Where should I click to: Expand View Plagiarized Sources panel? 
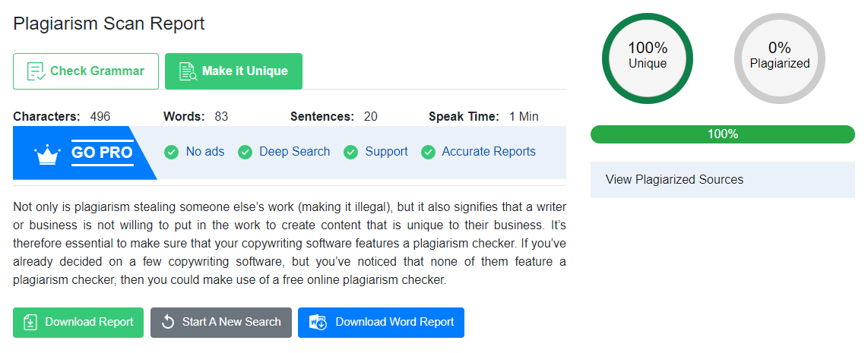[x=722, y=180]
